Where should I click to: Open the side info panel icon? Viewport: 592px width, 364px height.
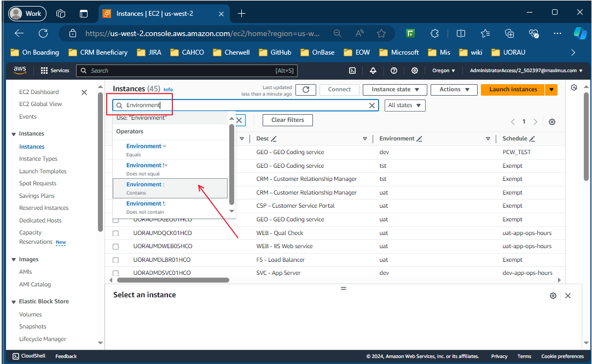[574, 87]
